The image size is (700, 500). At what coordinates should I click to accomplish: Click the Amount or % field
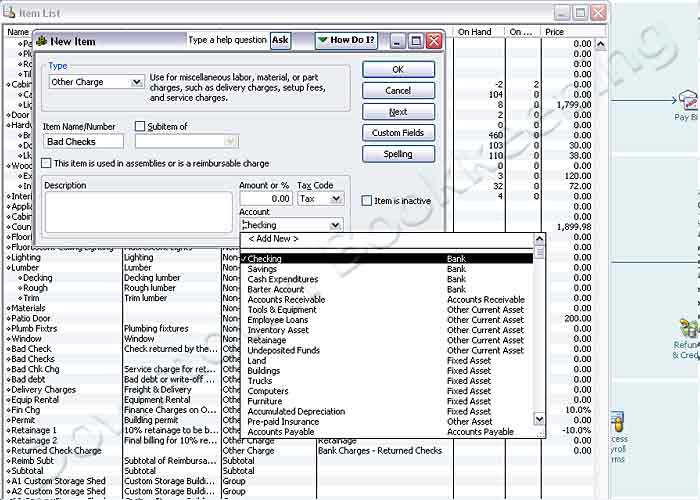[x=267, y=199]
